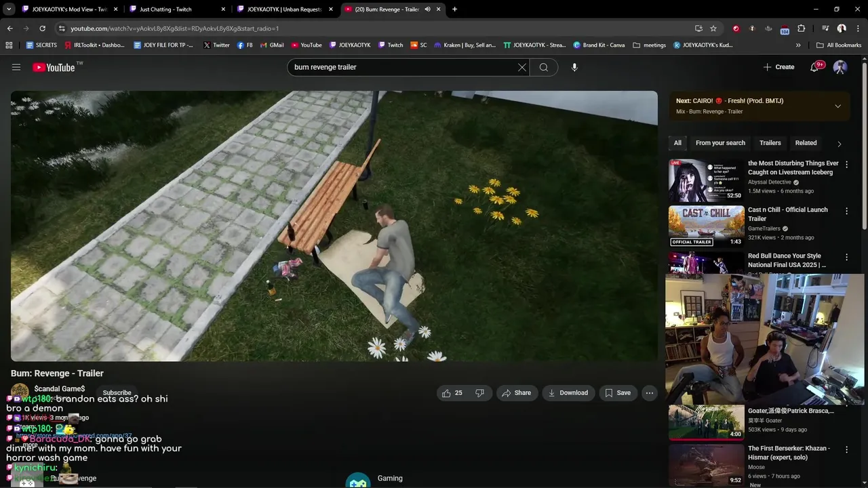The width and height of the screenshot is (868, 488).
Task: View site information in the address bar
Action: pyautogui.click(x=62, y=28)
